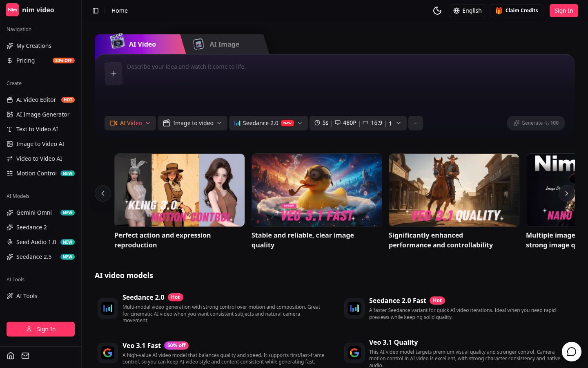The height and width of the screenshot is (368, 588).
Task: Click the more options ellipsis button
Action: point(416,123)
